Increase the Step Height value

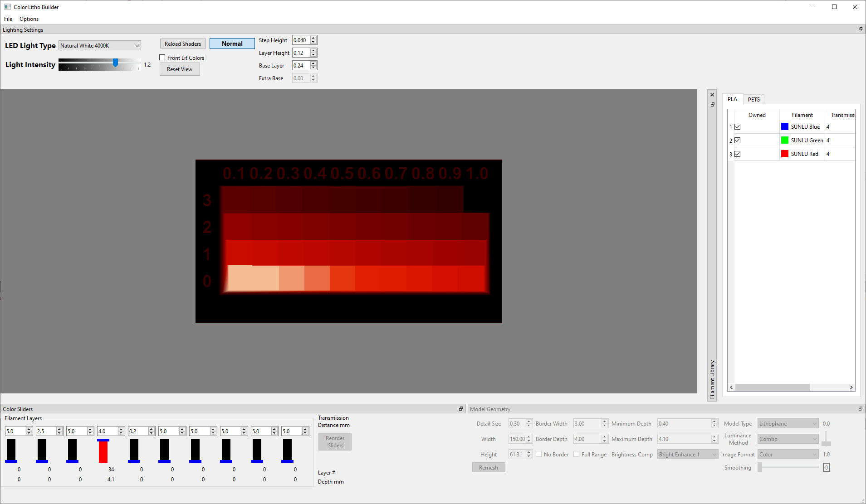click(313, 38)
